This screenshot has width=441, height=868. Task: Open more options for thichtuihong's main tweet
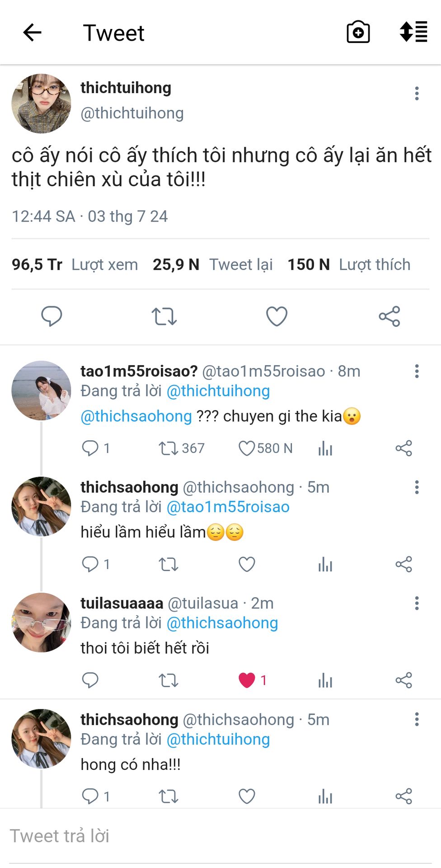pyautogui.click(x=417, y=94)
